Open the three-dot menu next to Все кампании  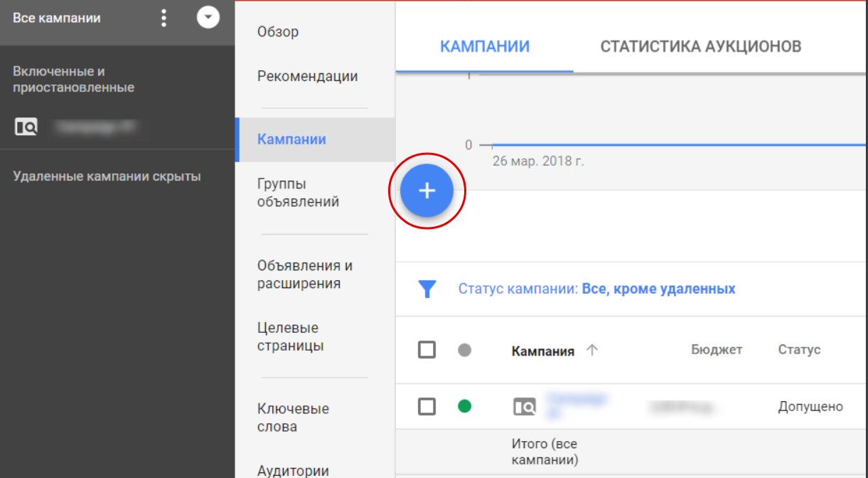[x=164, y=18]
